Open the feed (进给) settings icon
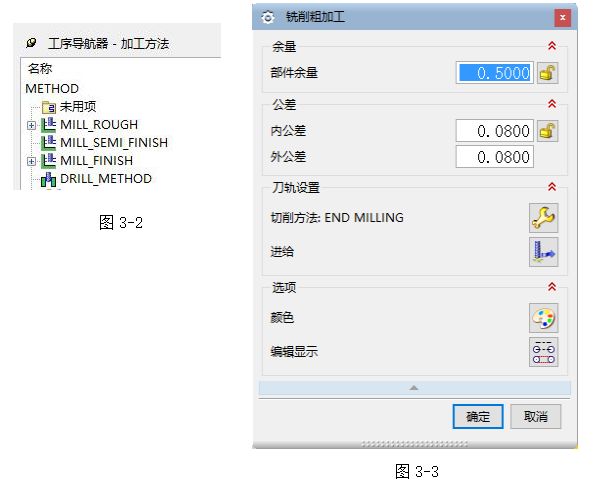The image size is (611, 480). pos(544,252)
